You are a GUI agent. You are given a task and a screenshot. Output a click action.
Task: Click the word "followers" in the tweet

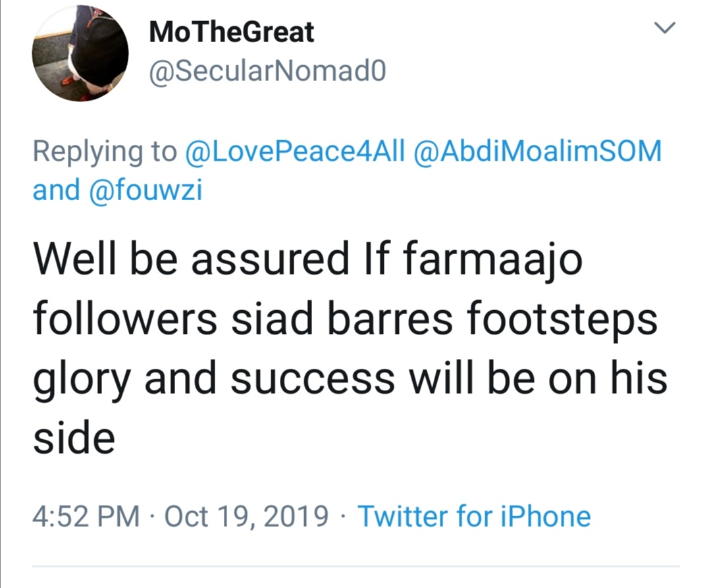pos(124,321)
